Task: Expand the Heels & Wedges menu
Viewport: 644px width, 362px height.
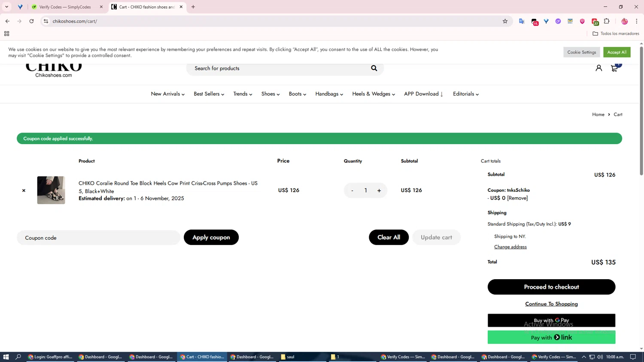Action: coord(373,94)
